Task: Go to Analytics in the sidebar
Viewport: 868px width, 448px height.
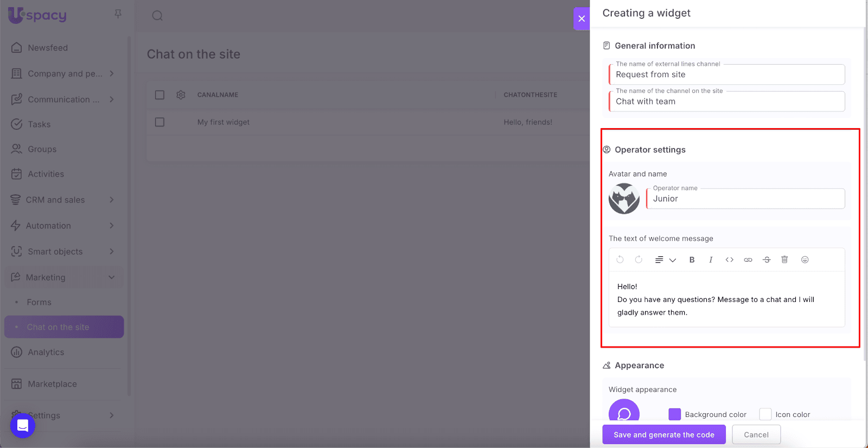Action: click(46, 352)
